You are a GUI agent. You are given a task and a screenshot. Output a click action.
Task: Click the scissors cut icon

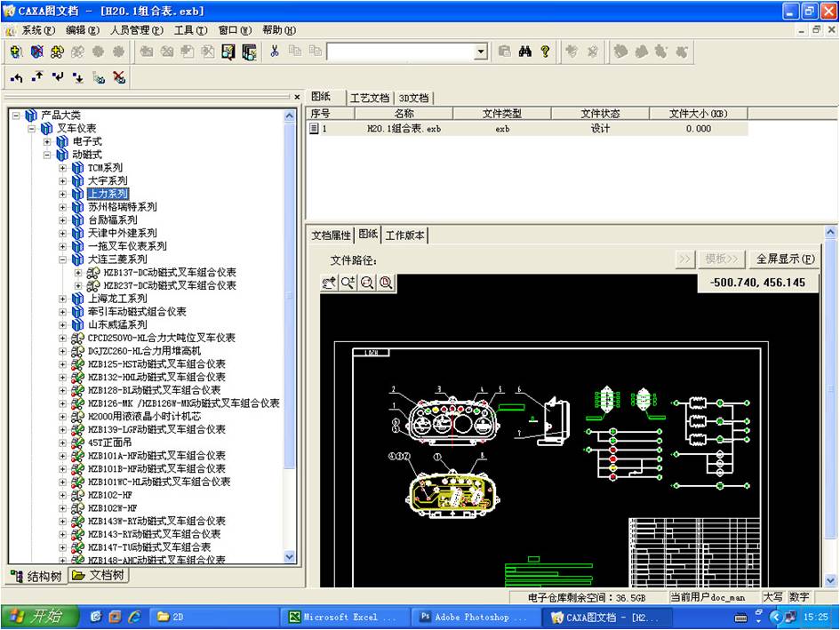point(275,52)
